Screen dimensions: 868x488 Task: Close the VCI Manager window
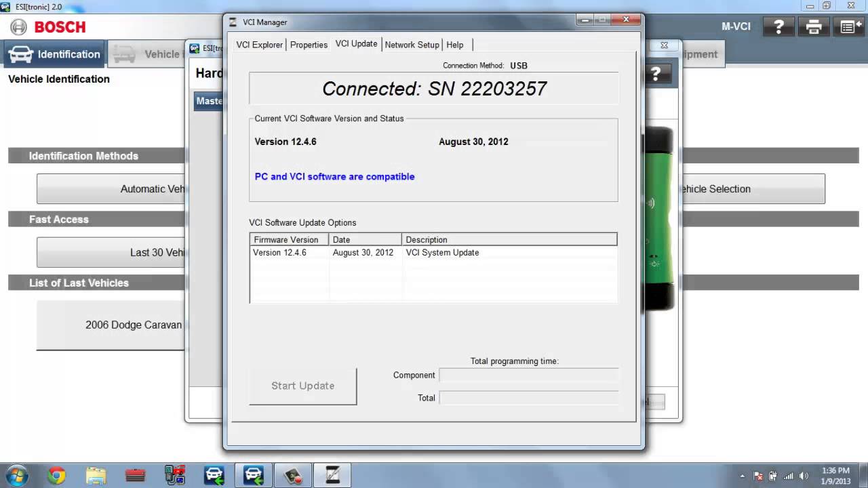click(x=626, y=20)
